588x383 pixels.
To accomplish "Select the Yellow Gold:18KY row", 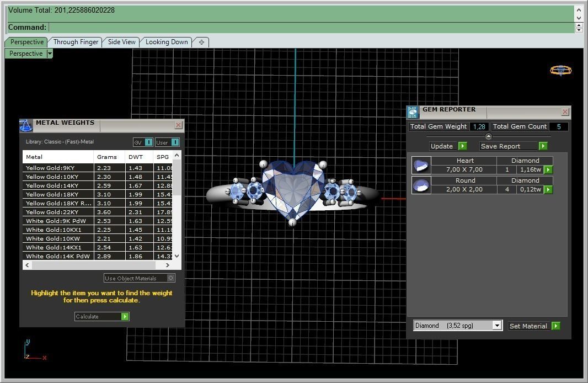I will (98, 194).
